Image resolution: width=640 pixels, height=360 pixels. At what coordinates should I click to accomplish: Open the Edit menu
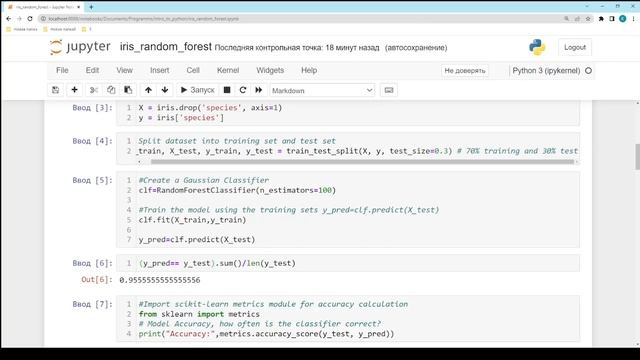(92, 70)
